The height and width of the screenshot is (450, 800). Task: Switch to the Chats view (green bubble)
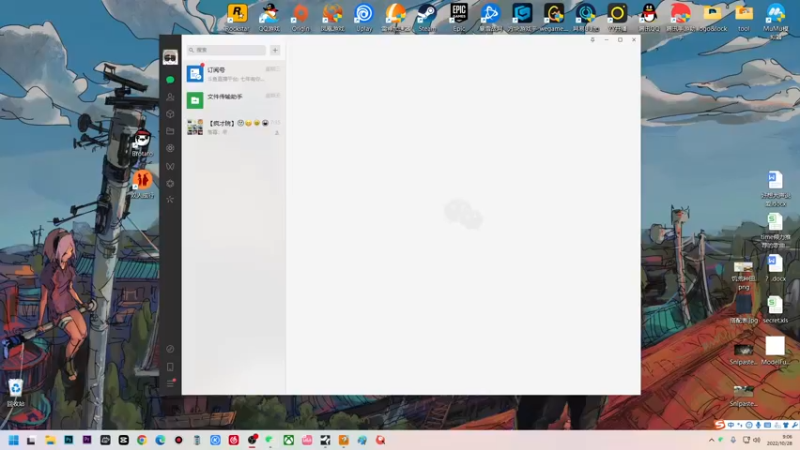(x=170, y=80)
